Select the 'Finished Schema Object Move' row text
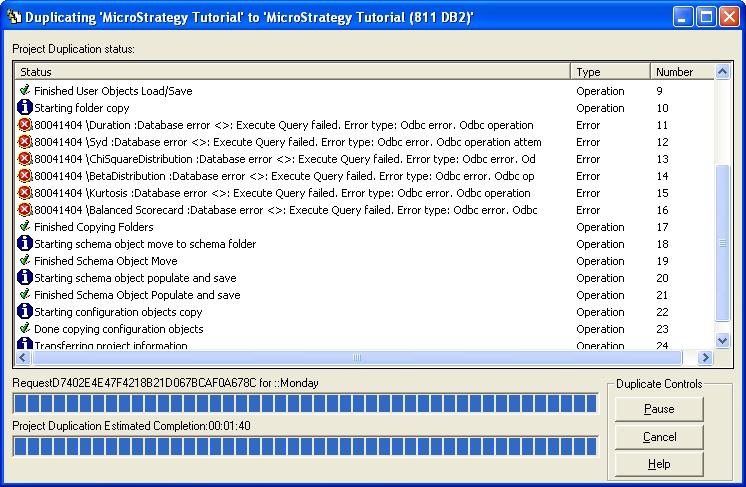The height and width of the screenshot is (487, 746). point(106,261)
